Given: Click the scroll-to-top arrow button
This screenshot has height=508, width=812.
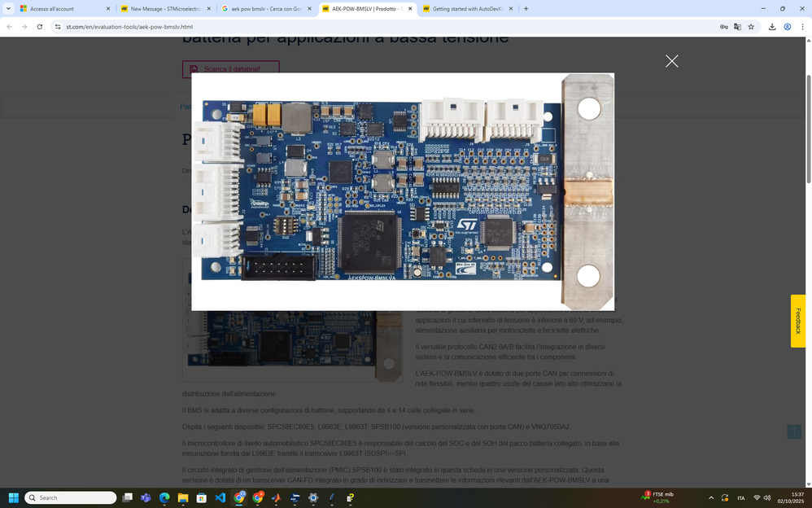Looking at the screenshot, I should (794, 431).
